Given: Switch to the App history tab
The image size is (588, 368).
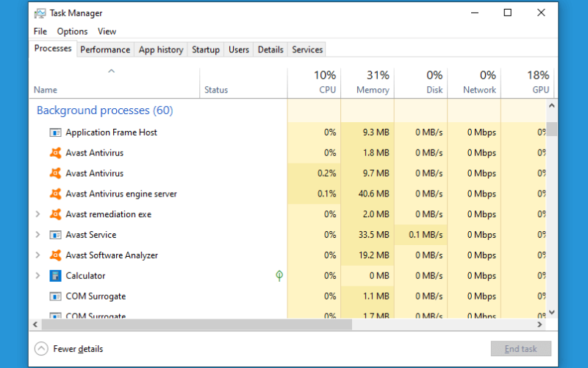Looking at the screenshot, I should (161, 49).
